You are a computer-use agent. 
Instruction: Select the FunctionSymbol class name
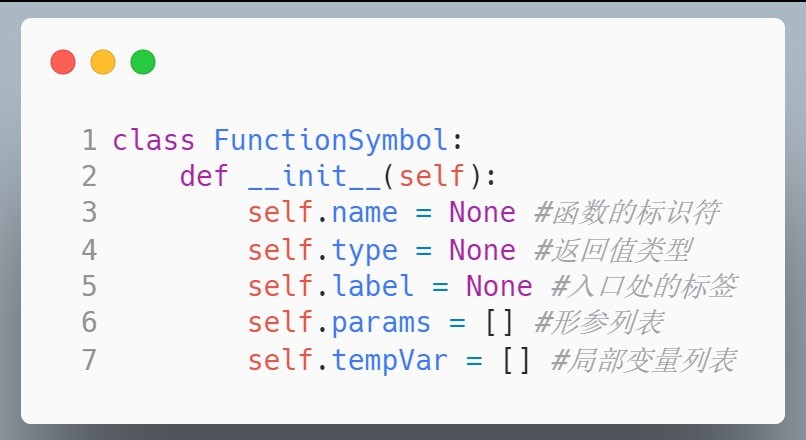[x=331, y=140]
